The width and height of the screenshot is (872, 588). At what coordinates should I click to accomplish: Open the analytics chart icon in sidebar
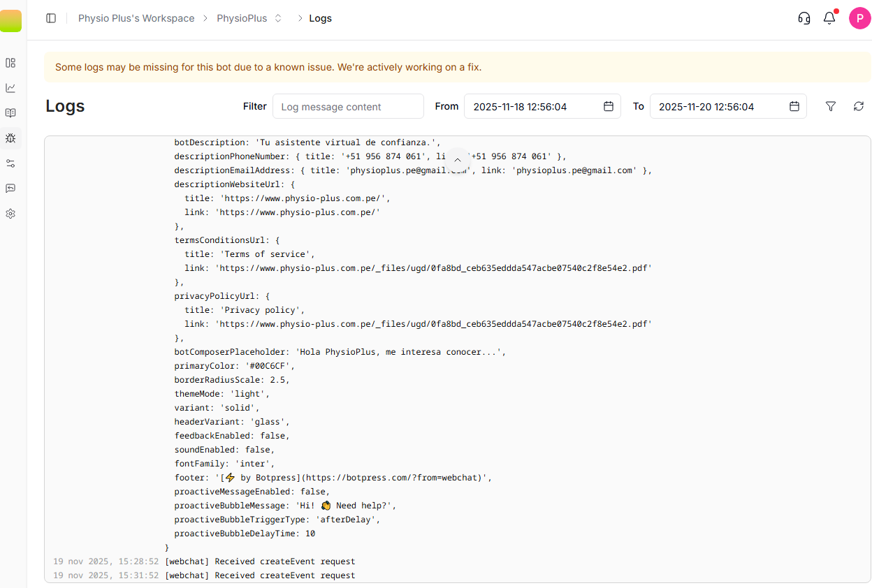(x=10, y=88)
